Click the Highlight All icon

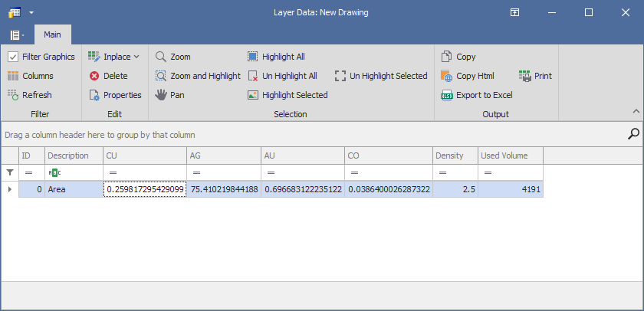(x=253, y=57)
